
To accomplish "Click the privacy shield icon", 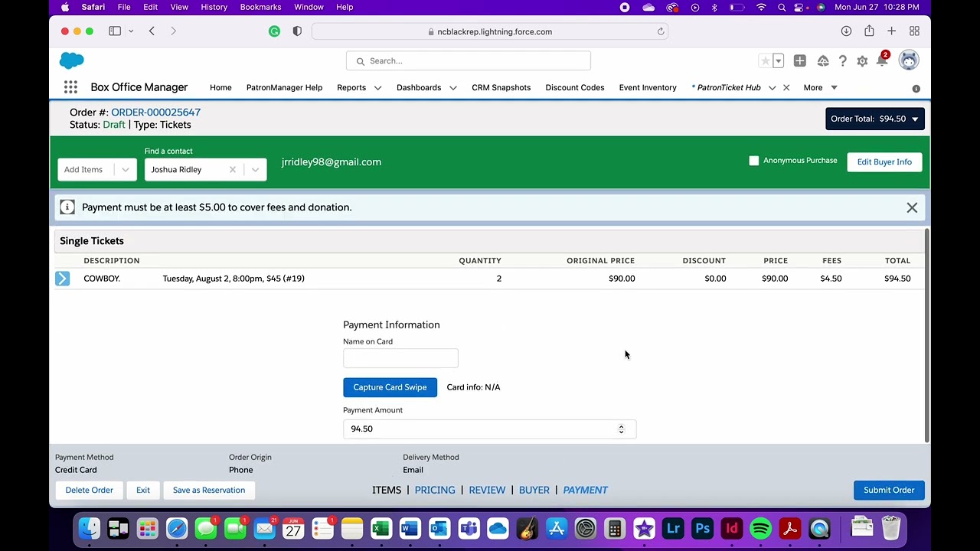I will point(297,31).
